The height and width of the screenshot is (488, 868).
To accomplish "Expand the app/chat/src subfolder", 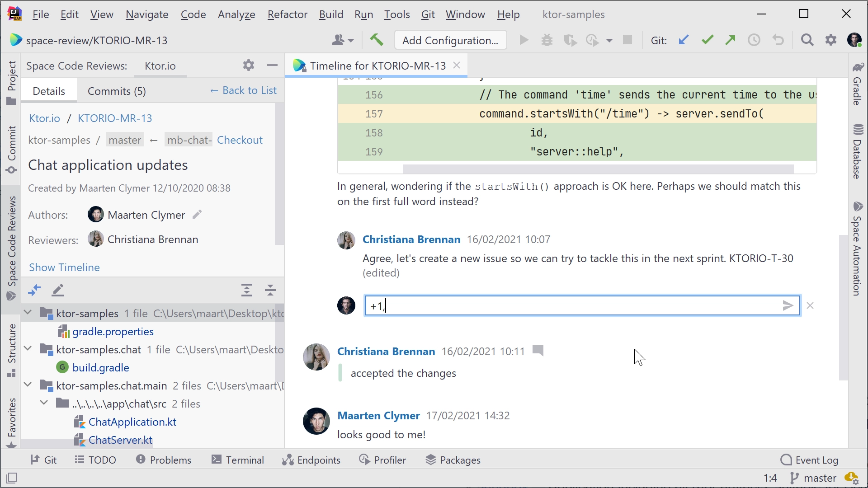I will click(x=43, y=404).
